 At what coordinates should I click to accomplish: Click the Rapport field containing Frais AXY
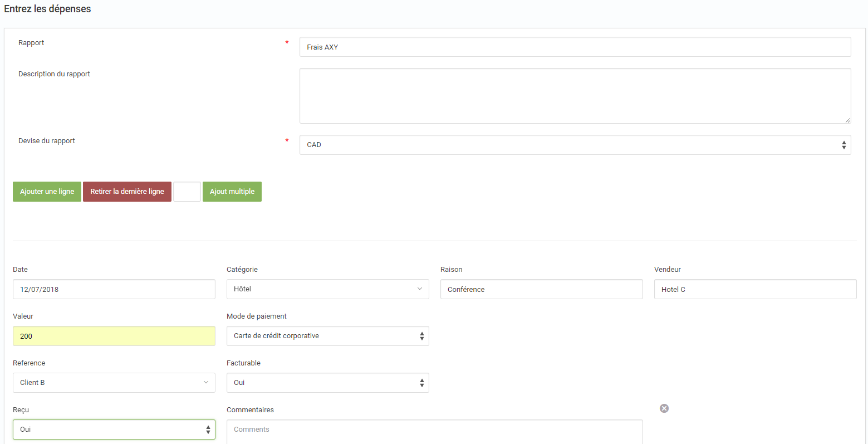tap(575, 47)
